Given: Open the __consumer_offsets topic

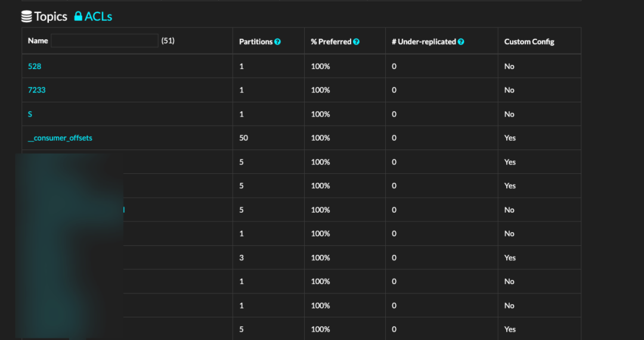Looking at the screenshot, I should pos(60,138).
